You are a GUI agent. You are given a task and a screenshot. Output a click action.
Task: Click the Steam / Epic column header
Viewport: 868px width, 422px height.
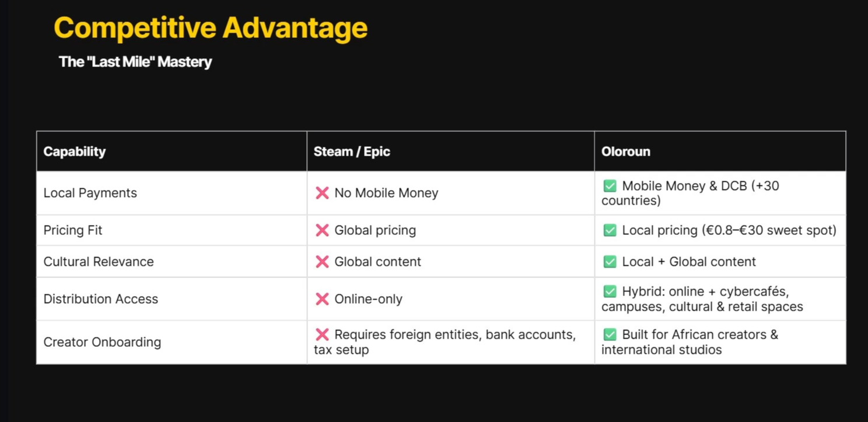tap(352, 152)
